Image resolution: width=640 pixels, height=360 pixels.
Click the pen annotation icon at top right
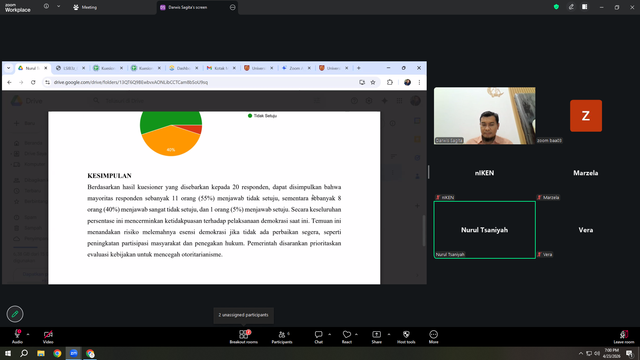(x=571, y=7)
